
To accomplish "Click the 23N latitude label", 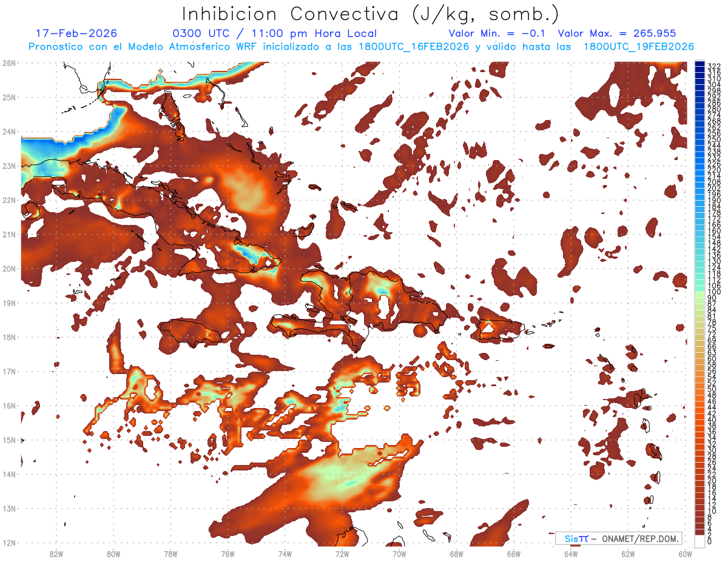I will click(x=9, y=166).
